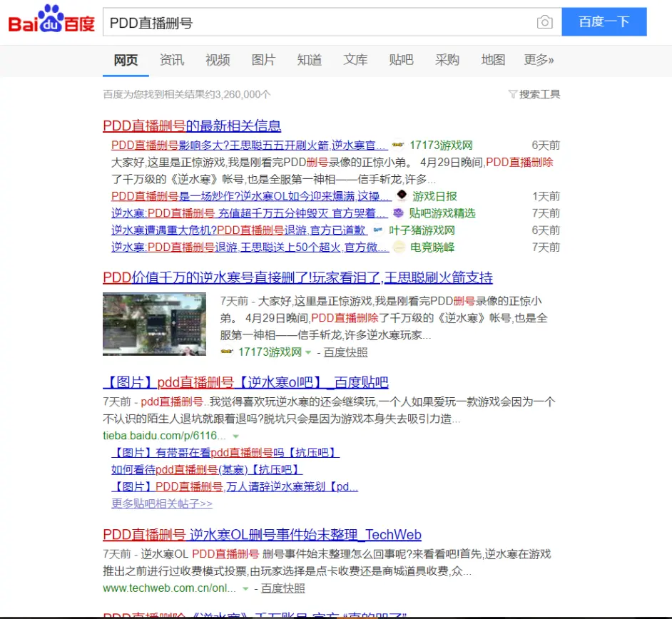
Task: Click tieba.baidu.com/p/6116 URL
Action: pos(164,436)
